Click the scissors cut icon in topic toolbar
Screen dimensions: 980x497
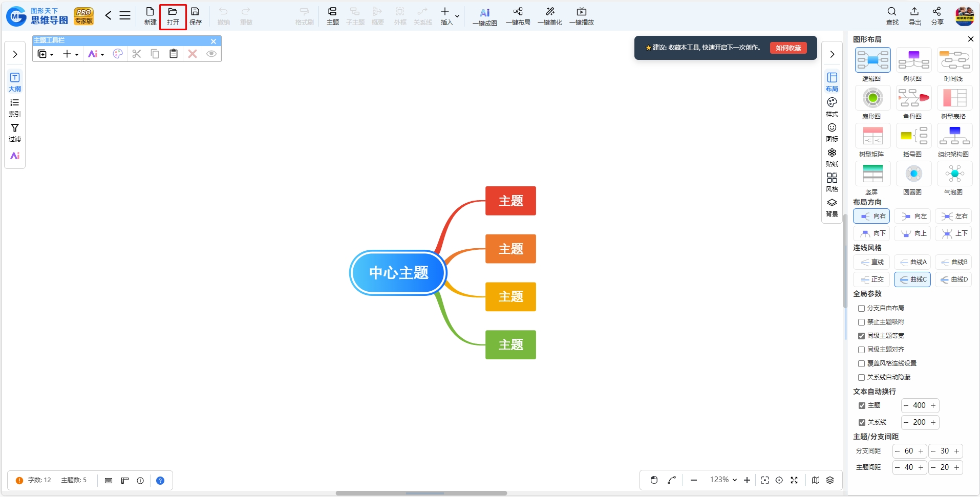pos(137,54)
